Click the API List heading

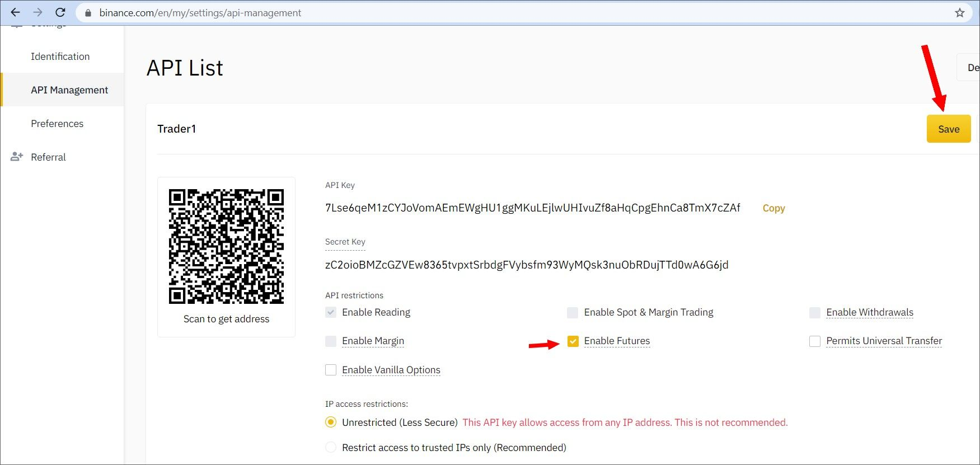185,68
